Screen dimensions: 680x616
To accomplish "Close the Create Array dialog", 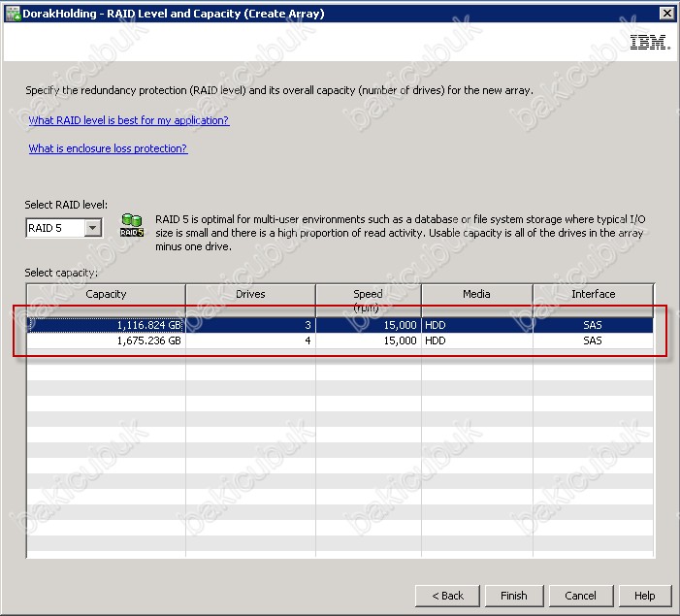I will pyautogui.click(x=666, y=14).
